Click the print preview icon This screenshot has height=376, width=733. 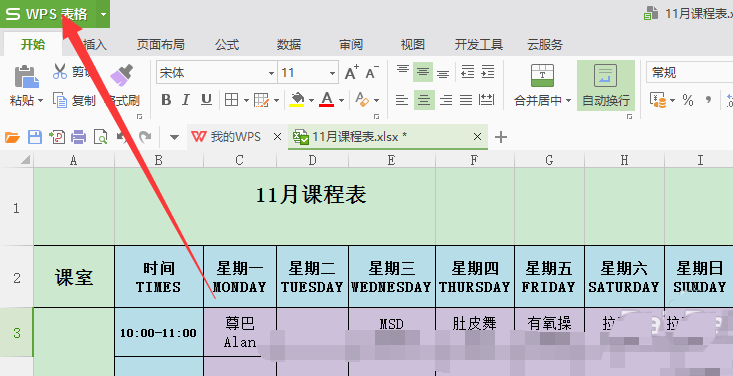pyautogui.click(x=101, y=137)
